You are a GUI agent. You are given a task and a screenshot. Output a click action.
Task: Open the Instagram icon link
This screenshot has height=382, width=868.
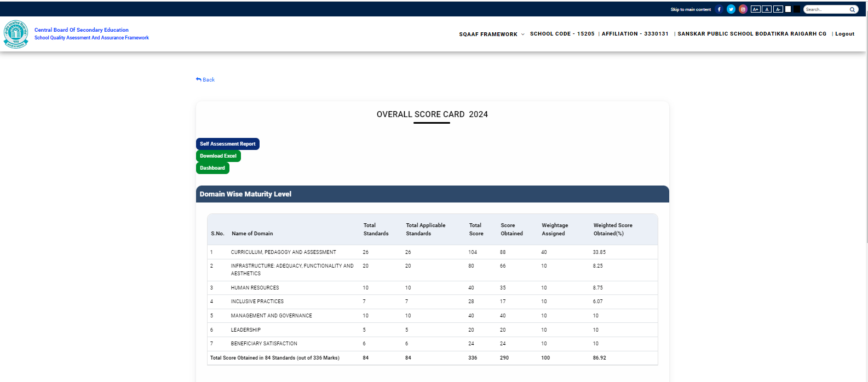(743, 9)
